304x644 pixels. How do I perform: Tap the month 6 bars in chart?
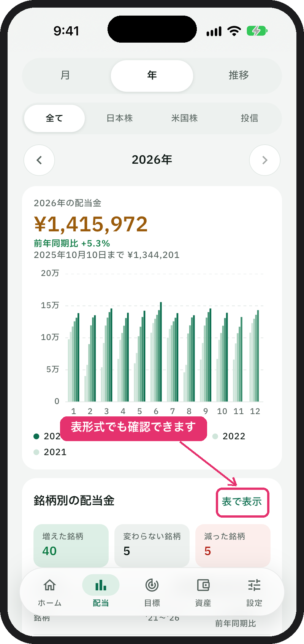[156, 352]
